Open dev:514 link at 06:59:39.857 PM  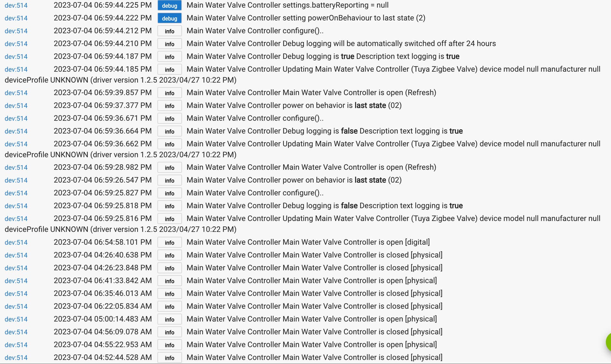[16, 93]
